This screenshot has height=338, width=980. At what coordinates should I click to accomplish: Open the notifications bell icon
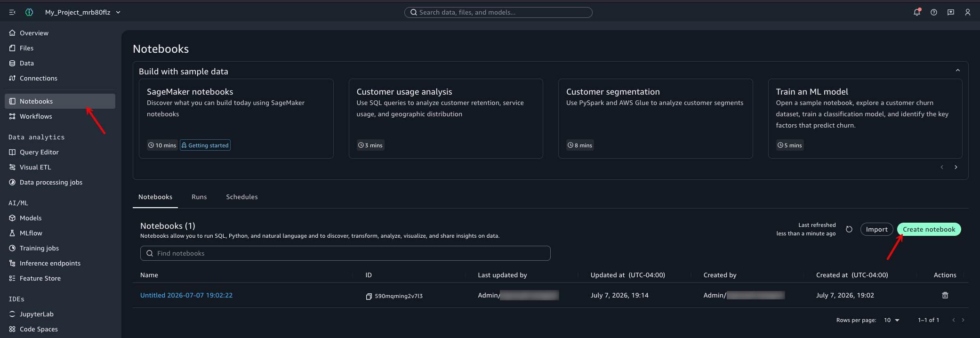[x=917, y=12]
